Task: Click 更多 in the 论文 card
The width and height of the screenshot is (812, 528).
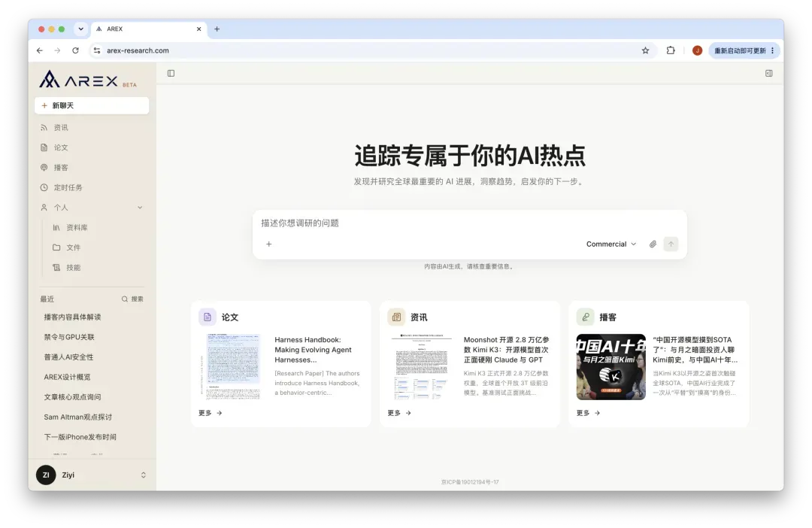Action: pos(211,413)
